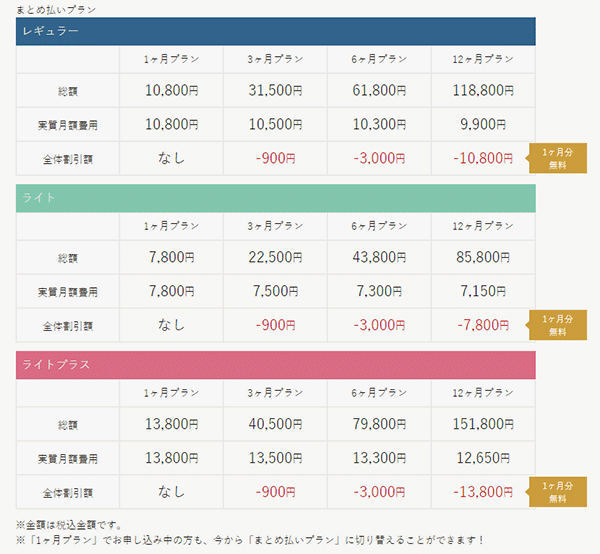Image resolution: width=600 pixels, height=554 pixels.
Task: Click the 9,900円 monthly cost cell
Action: [x=483, y=124]
